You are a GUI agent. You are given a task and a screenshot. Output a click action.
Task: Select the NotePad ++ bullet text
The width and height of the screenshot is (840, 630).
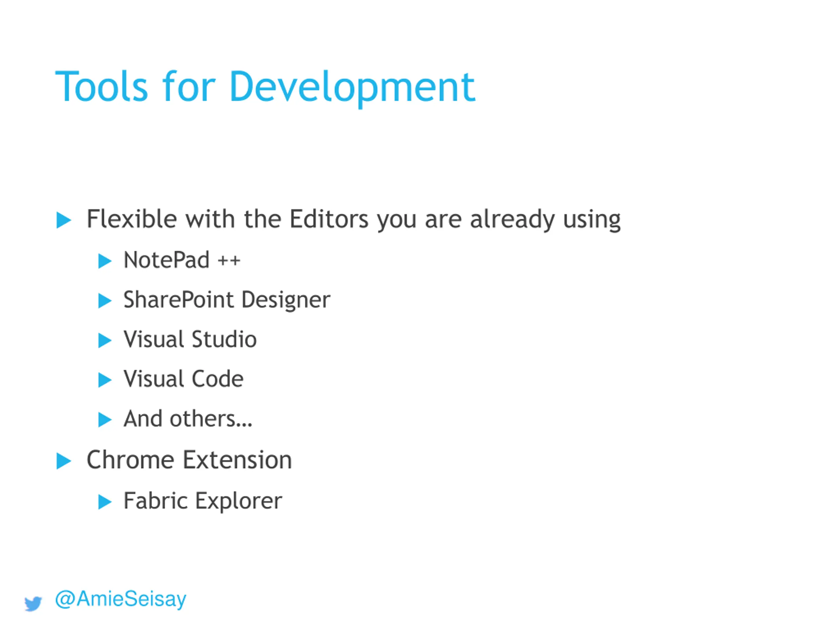[x=182, y=261]
